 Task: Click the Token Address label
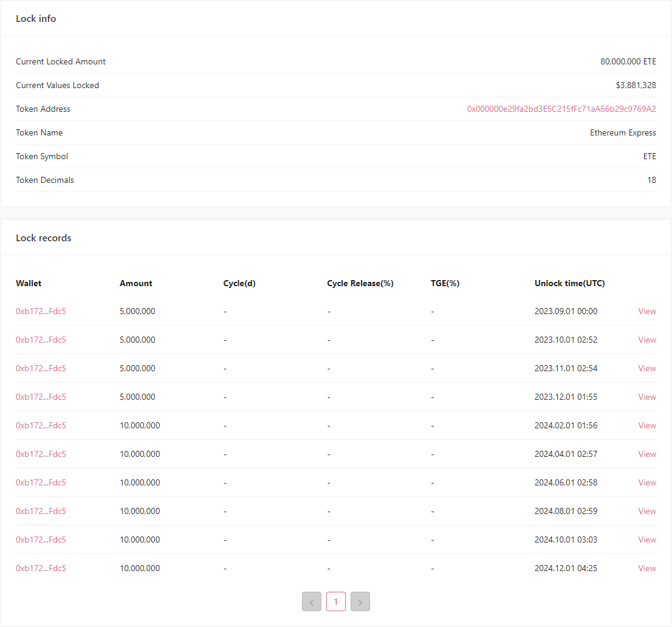[x=43, y=109]
